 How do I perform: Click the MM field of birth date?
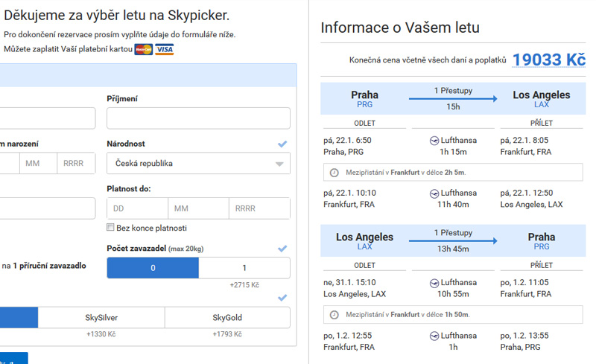(x=39, y=163)
